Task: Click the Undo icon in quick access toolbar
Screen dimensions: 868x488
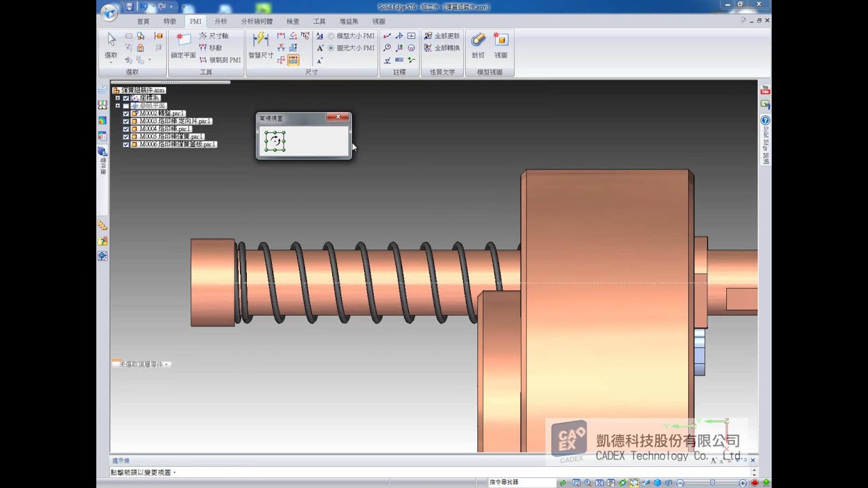Action: coord(144,7)
